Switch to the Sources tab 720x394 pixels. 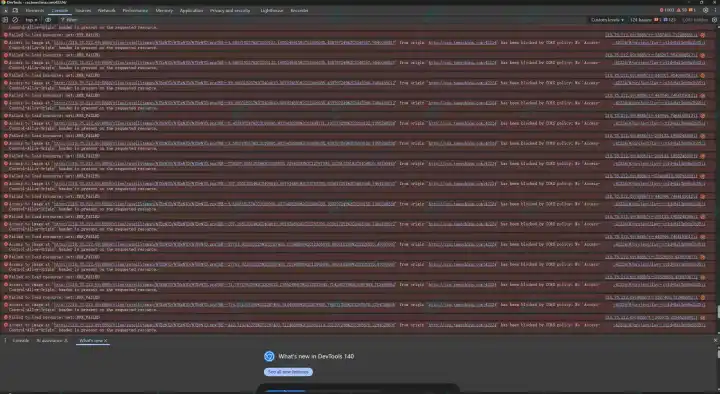point(83,10)
